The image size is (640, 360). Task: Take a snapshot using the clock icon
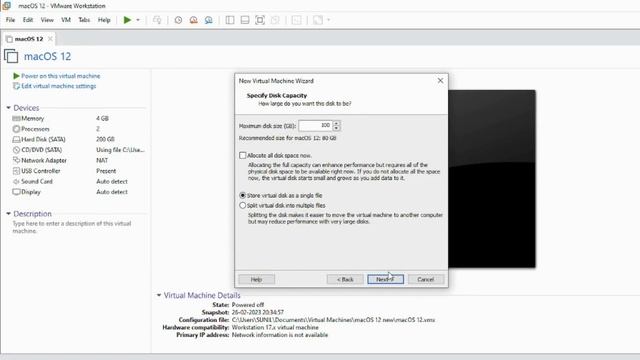click(178, 20)
